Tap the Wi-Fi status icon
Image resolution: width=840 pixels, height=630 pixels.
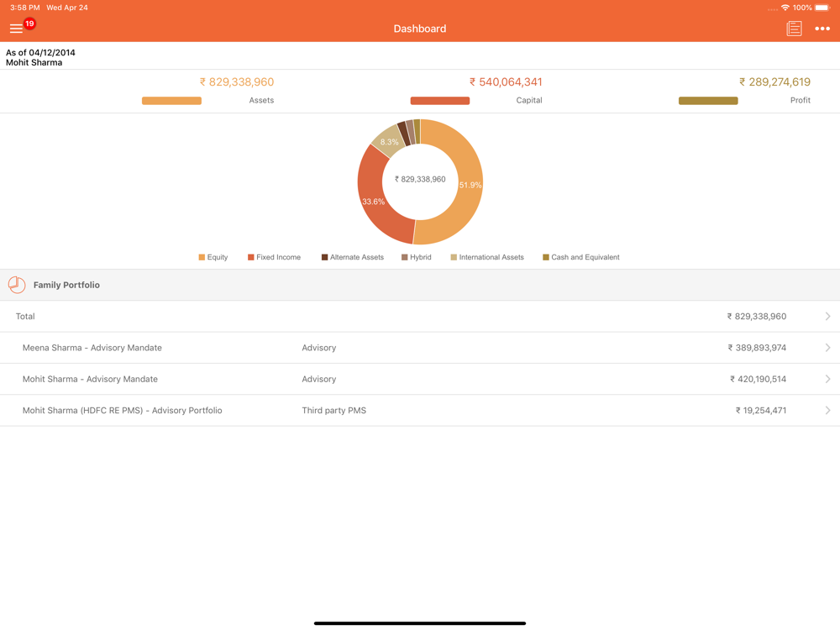coord(785,8)
